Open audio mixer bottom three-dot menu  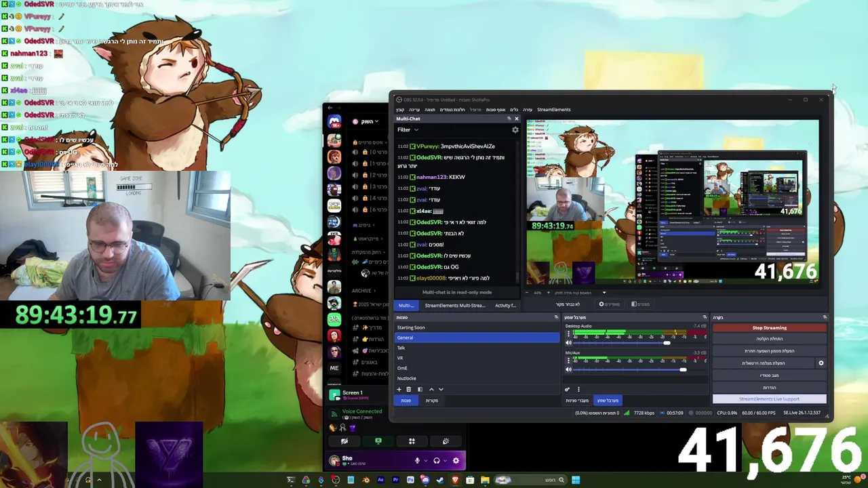click(x=578, y=389)
